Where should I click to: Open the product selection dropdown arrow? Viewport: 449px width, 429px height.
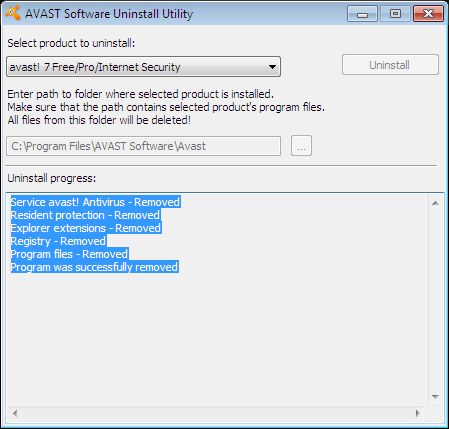272,67
